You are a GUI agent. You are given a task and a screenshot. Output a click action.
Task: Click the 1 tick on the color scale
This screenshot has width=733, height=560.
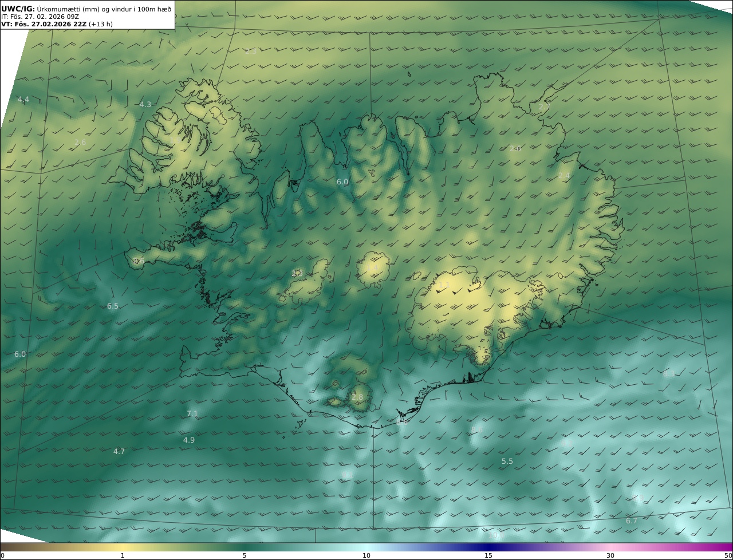[123, 555]
